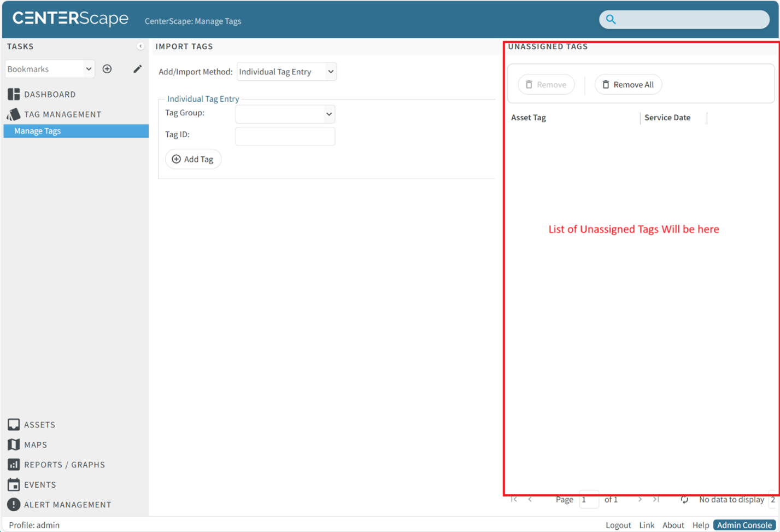Select Manage Tags menu item
The height and width of the screenshot is (532, 780).
pos(37,131)
